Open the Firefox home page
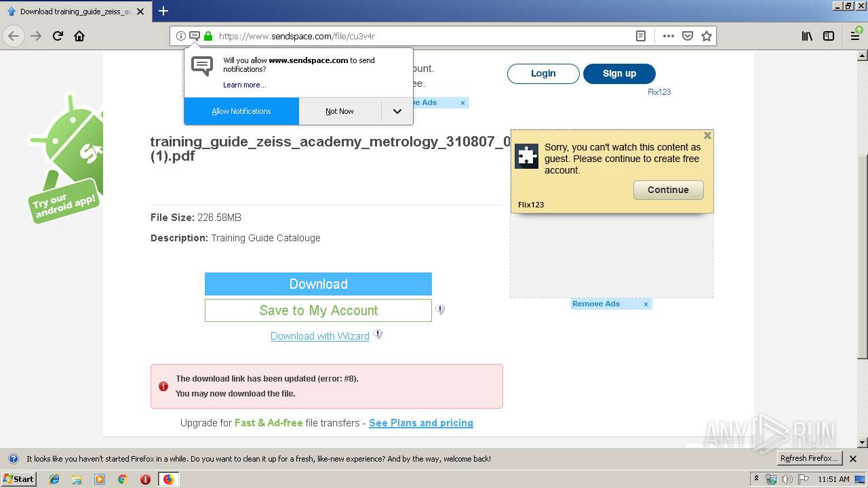 pos(79,36)
